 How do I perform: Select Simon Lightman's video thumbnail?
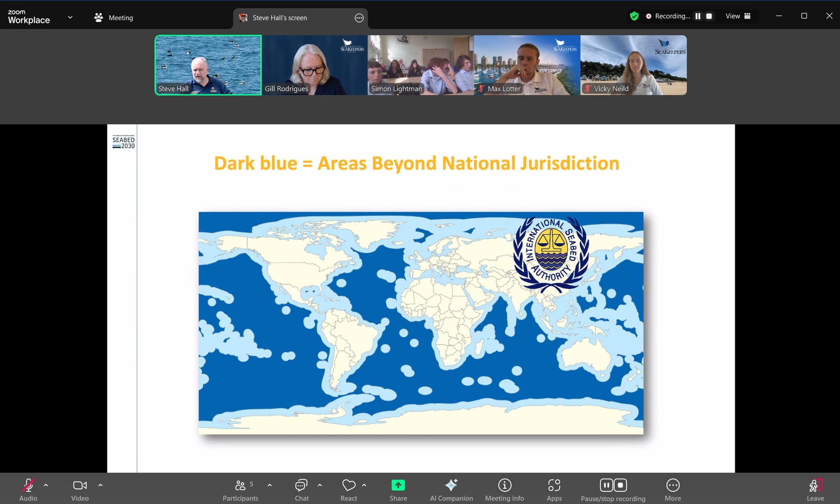click(x=421, y=65)
